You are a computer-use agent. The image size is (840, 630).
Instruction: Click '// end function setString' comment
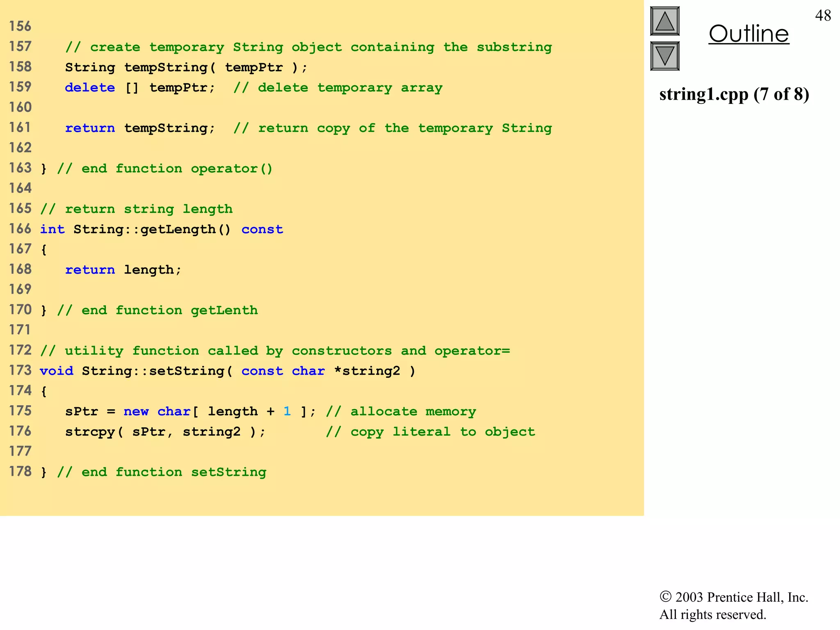pyautogui.click(x=162, y=472)
